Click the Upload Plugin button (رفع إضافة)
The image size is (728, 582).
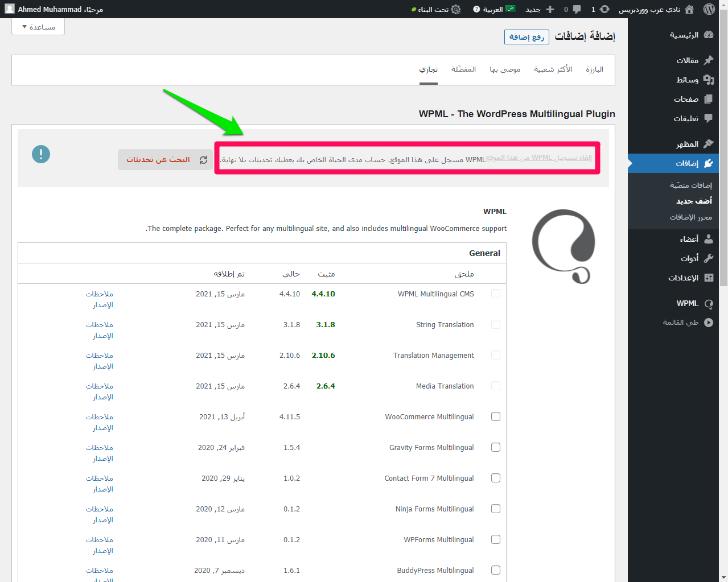pos(527,37)
